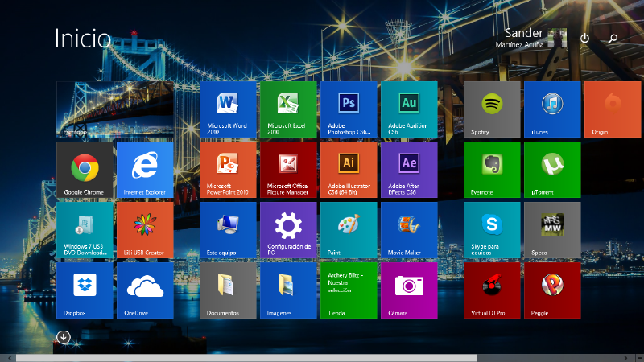Open the search magnifier button
The image size is (644, 362).
tap(613, 39)
